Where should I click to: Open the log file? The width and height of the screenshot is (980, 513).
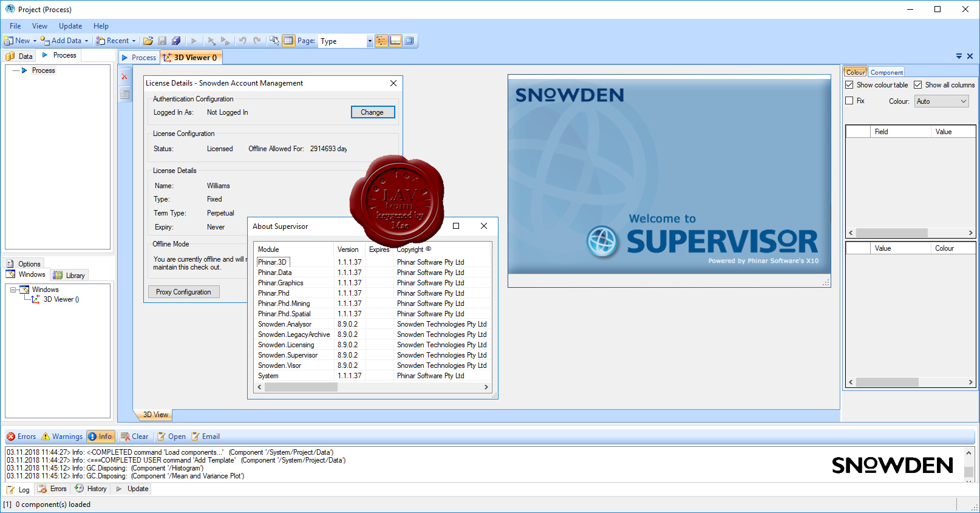pyautogui.click(x=171, y=437)
